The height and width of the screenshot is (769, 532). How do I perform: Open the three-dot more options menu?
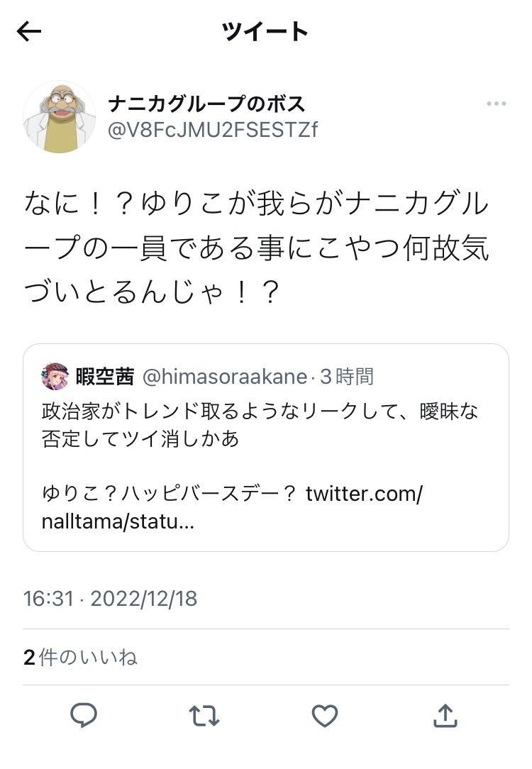click(496, 104)
